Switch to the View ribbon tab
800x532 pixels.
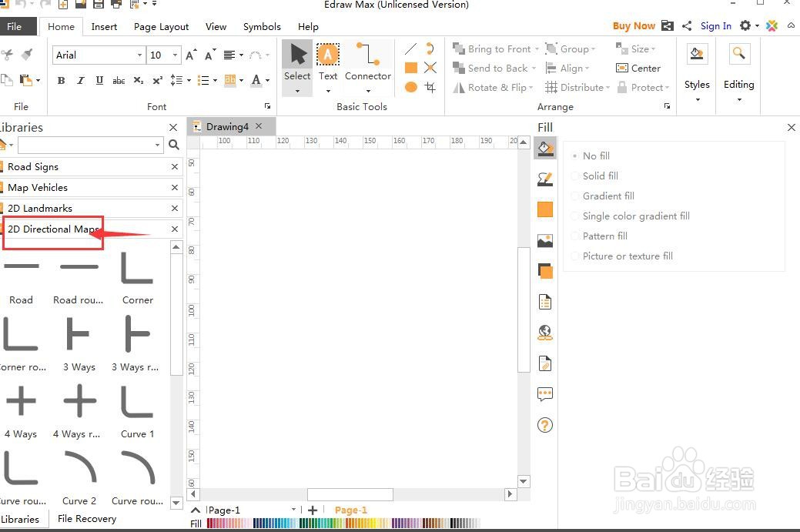pyautogui.click(x=216, y=26)
